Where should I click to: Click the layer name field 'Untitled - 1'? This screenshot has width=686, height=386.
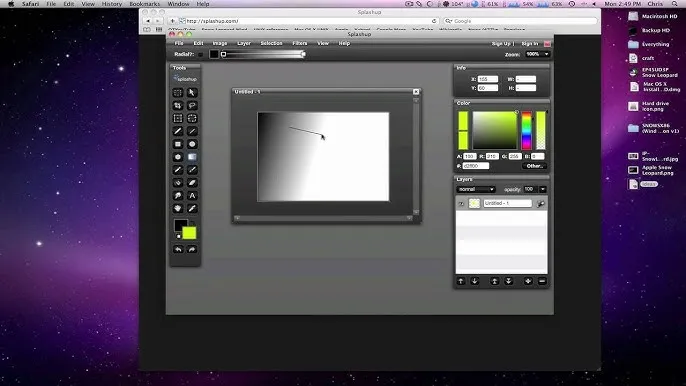[x=508, y=204]
